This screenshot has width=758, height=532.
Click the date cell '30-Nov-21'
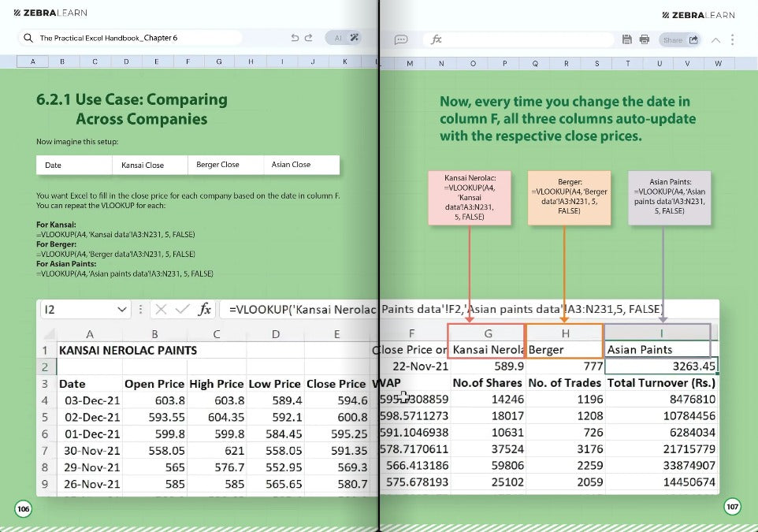point(90,451)
